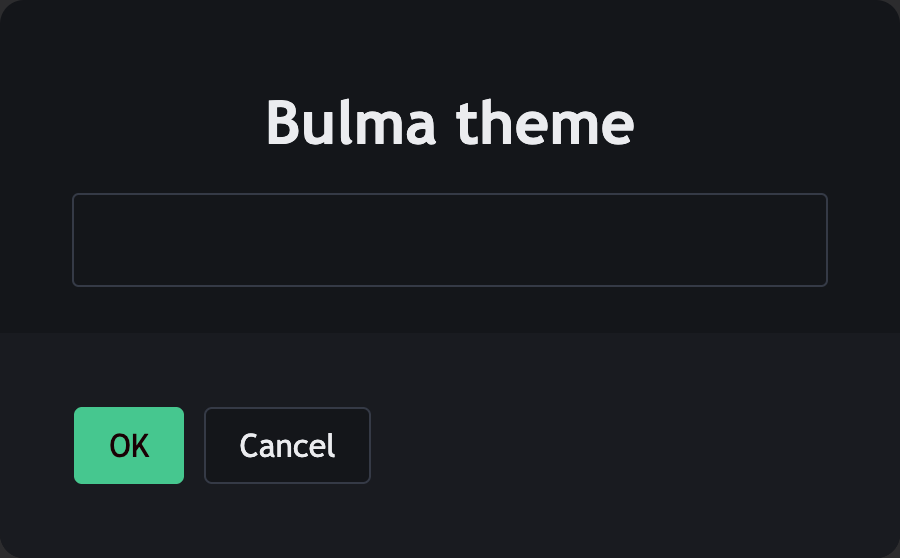Viewport: 900px width, 558px height.
Task: Click the "Bulma theme" heading text
Action: 450,124
